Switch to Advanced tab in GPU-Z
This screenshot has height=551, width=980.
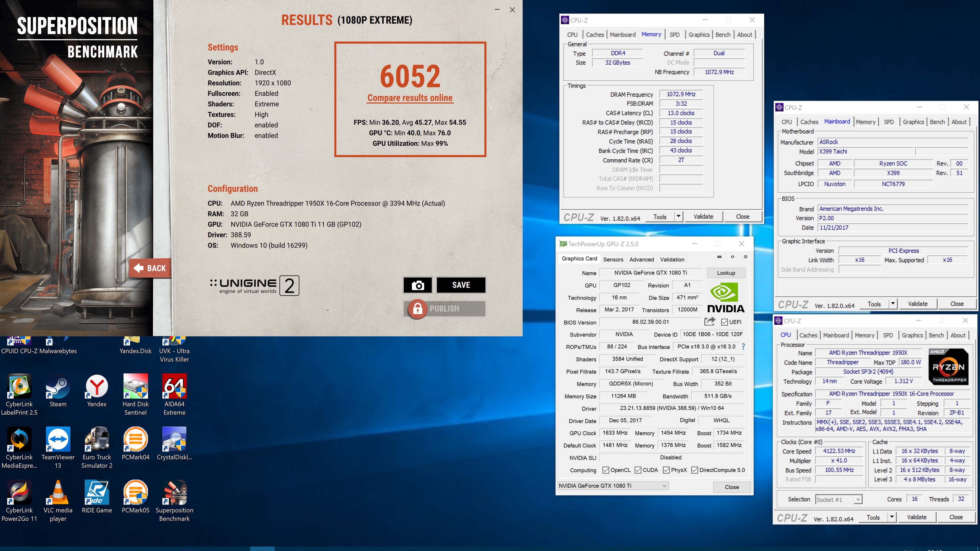(641, 259)
